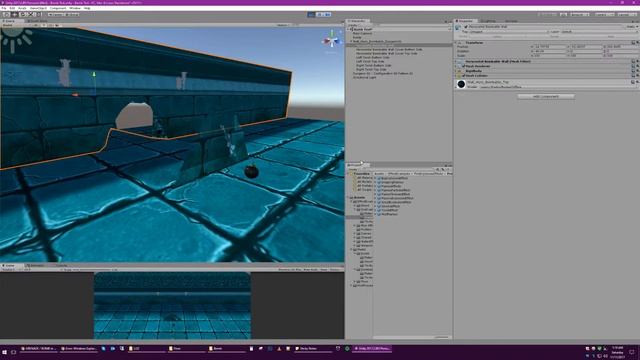Click the Play button to enter play mode
This screenshot has width=640, height=360.
[x=311, y=14]
